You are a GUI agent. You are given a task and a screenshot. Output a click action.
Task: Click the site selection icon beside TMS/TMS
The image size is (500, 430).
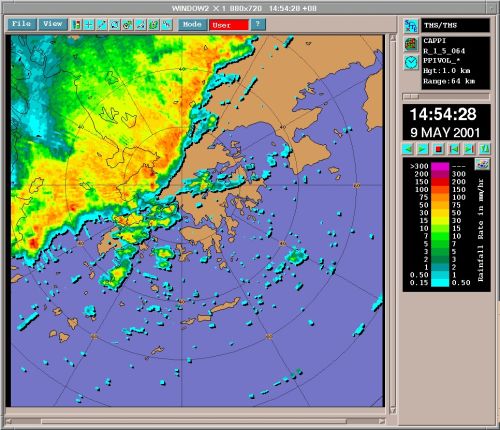411,26
